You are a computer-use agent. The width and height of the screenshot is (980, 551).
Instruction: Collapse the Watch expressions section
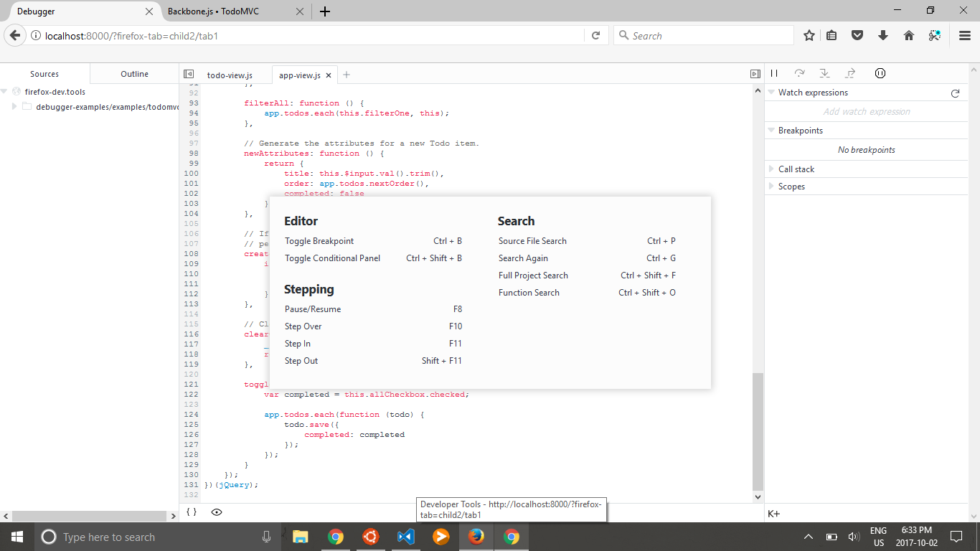(771, 93)
